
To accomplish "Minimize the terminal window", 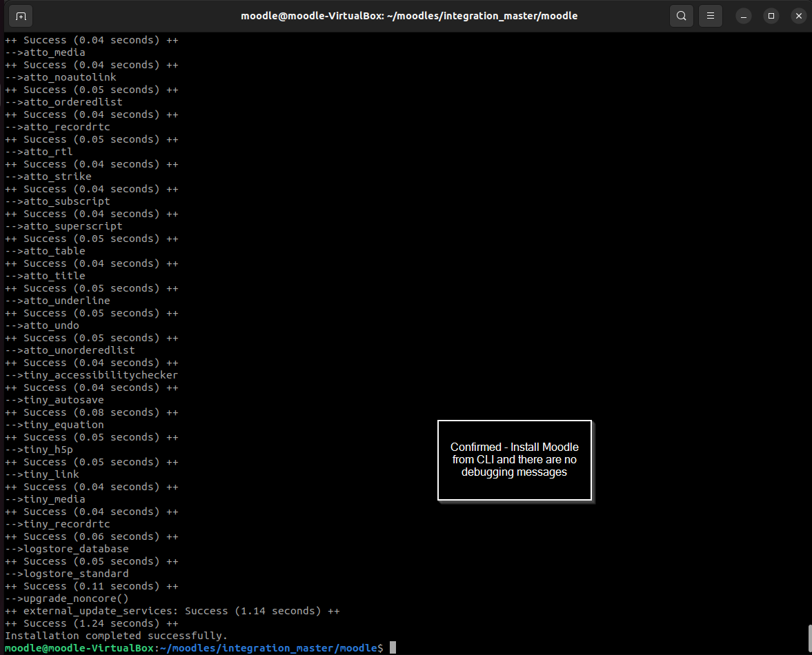I will [744, 16].
